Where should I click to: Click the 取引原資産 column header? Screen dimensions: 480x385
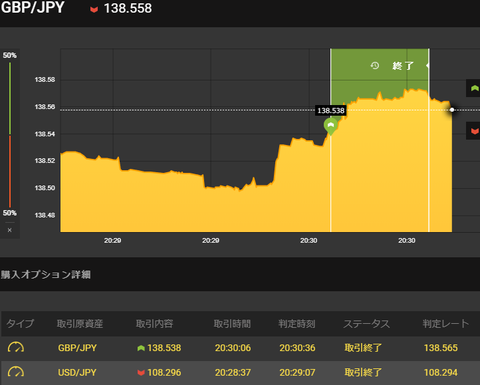point(80,323)
